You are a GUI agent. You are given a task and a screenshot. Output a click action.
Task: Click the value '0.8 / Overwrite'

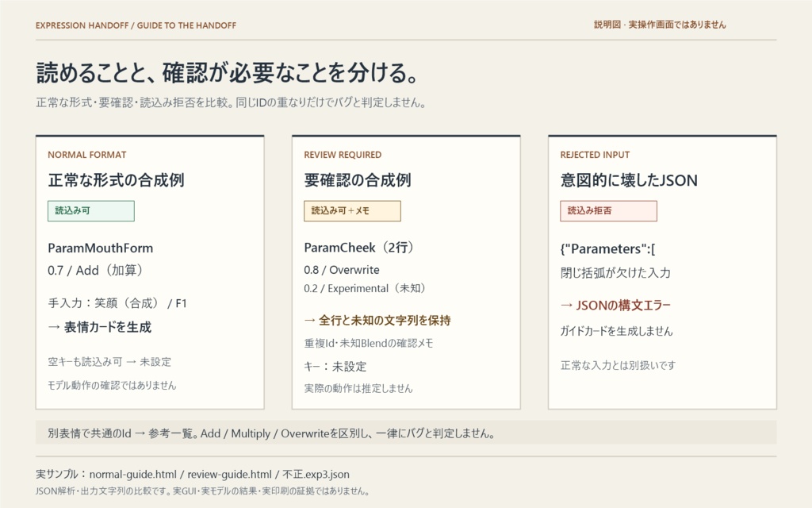(342, 270)
